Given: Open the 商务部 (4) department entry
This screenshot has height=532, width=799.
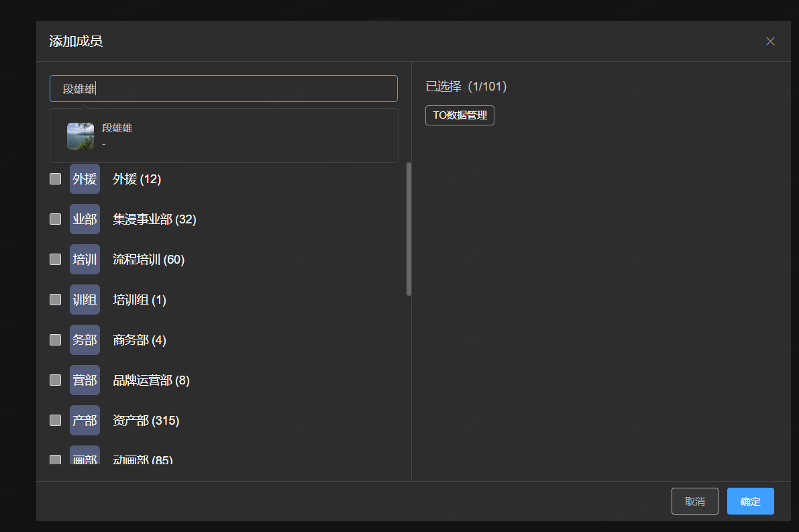Looking at the screenshot, I should pos(140,340).
